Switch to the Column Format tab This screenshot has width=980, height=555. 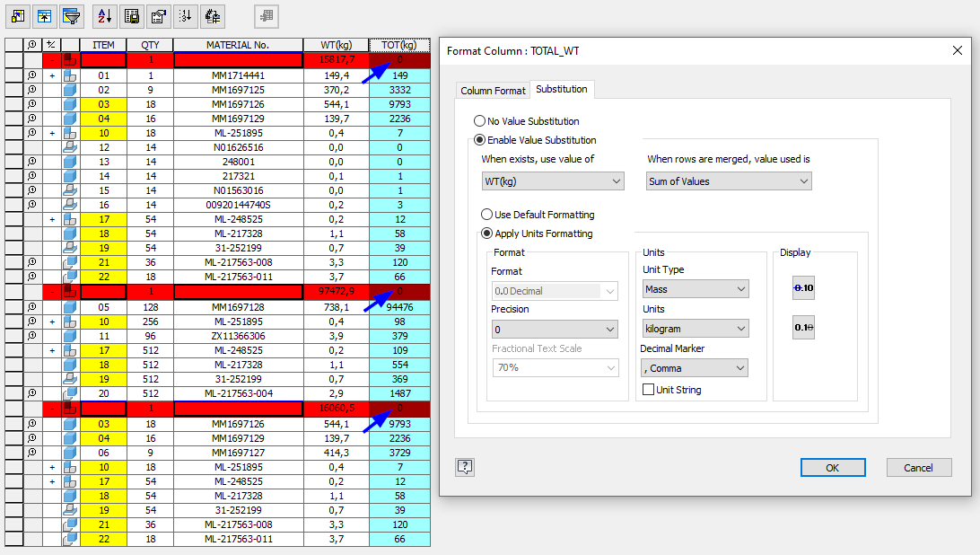pos(493,90)
